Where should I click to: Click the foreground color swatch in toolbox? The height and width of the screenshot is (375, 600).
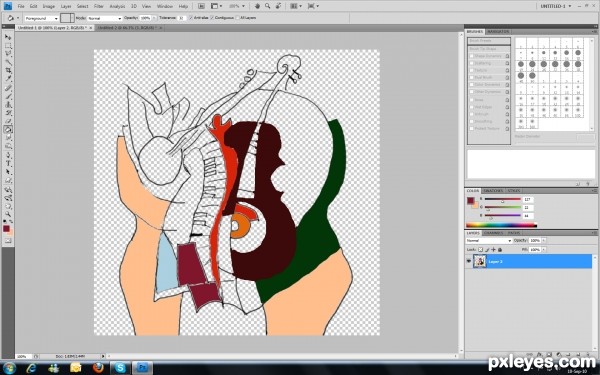6,228
